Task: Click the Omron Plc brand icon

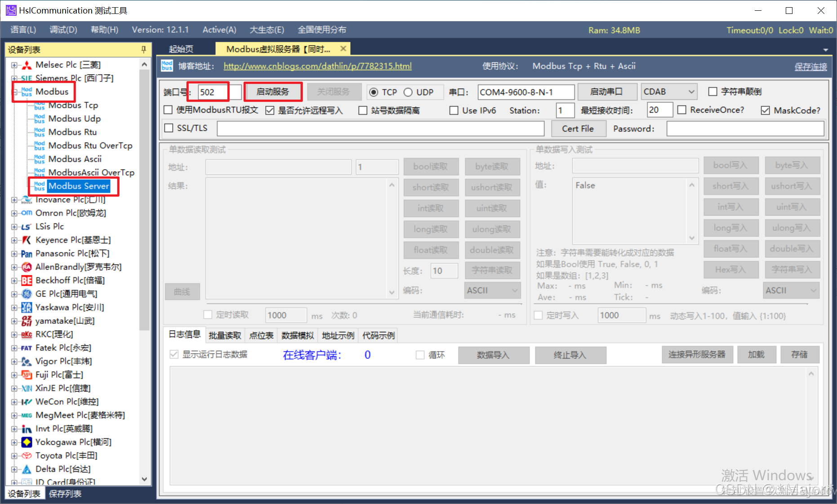Action: pos(26,213)
